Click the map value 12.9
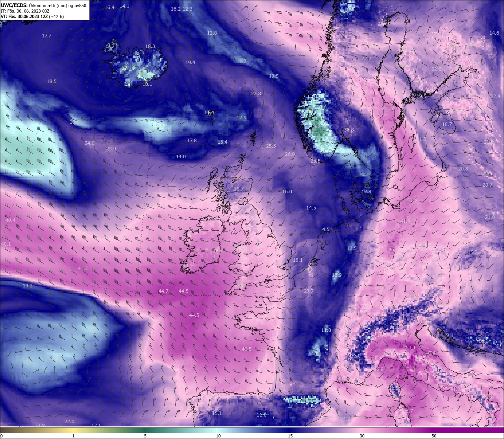Viewport: 504px width, 439px height. (241, 117)
